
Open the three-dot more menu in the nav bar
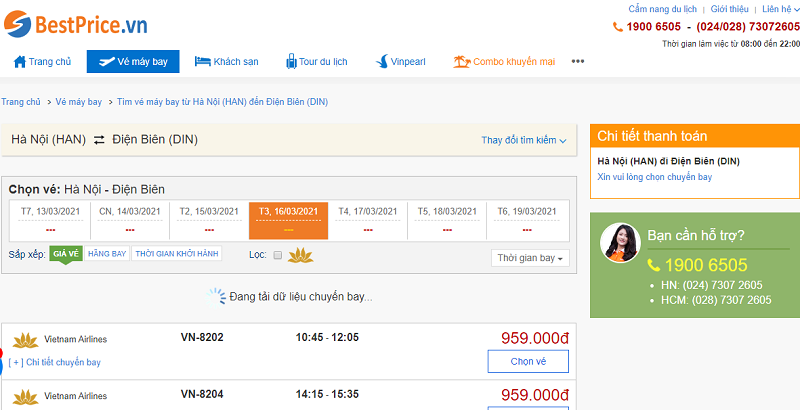pyautogui.click(x=578, y=61)
